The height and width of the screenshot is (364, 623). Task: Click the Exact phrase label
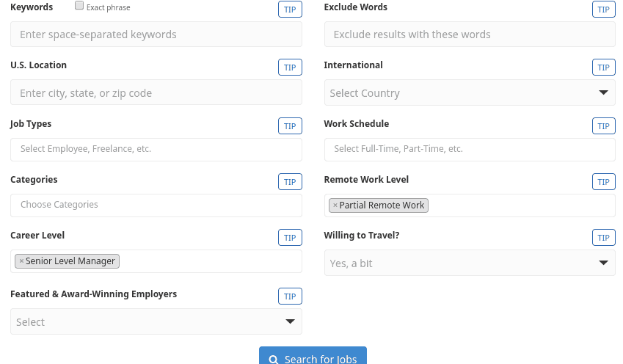[108, 7]
